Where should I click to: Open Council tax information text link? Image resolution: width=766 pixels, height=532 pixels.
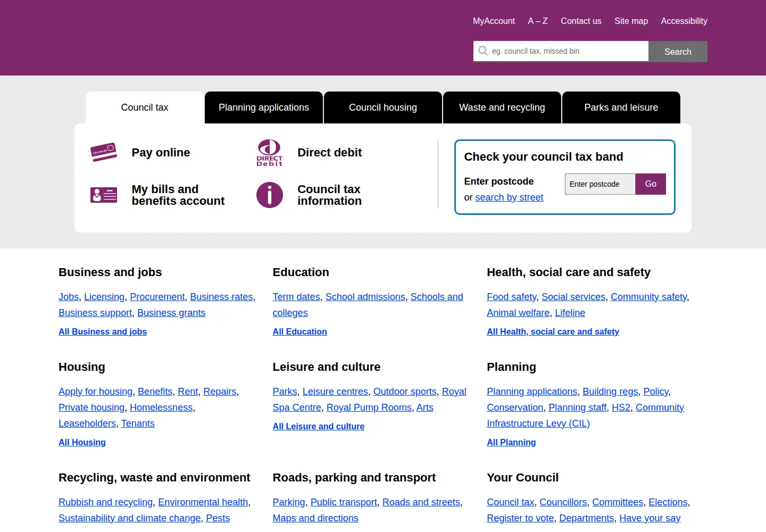click(329, 195)
